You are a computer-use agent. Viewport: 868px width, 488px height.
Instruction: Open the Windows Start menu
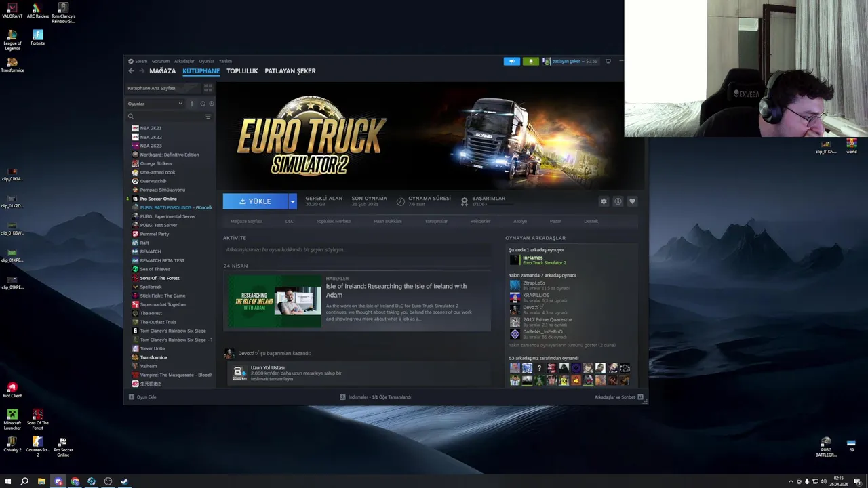coord(8,481)
